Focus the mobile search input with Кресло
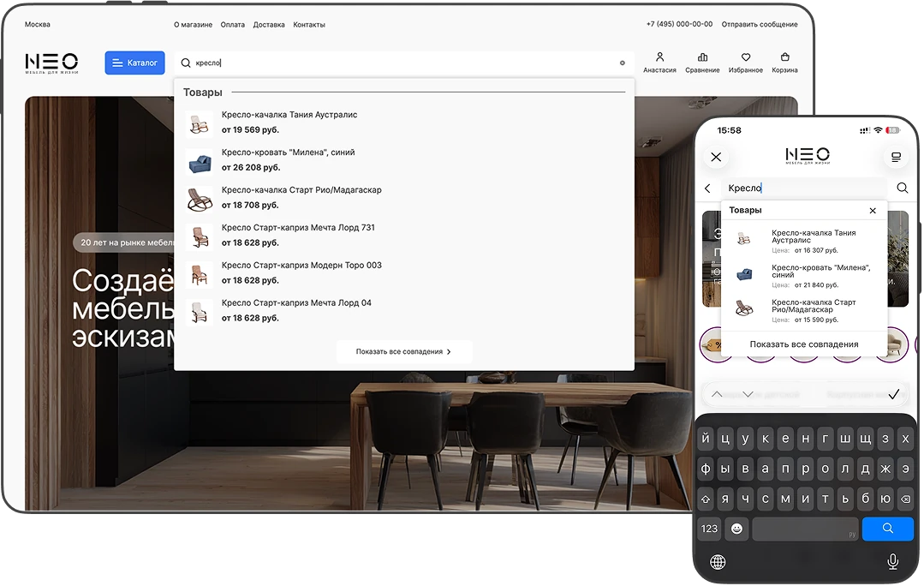 [x=804, y=188]
